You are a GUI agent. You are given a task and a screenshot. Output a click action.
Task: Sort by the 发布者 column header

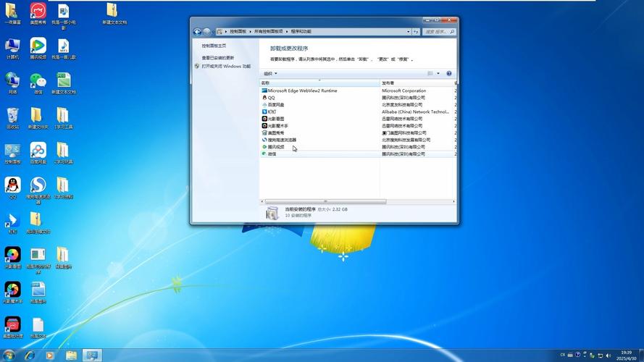(x=417, y=83)
